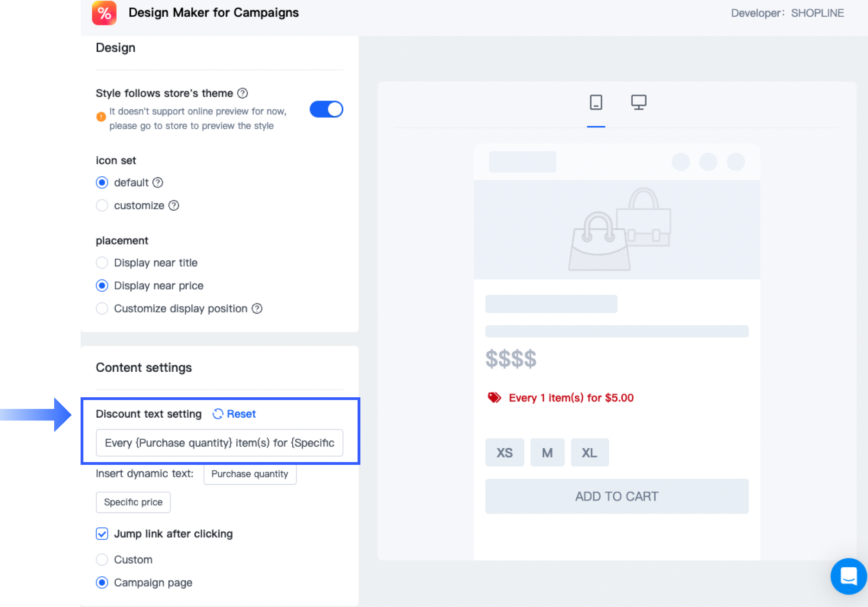Click help icon next to customize option

[x=174, y=206]
